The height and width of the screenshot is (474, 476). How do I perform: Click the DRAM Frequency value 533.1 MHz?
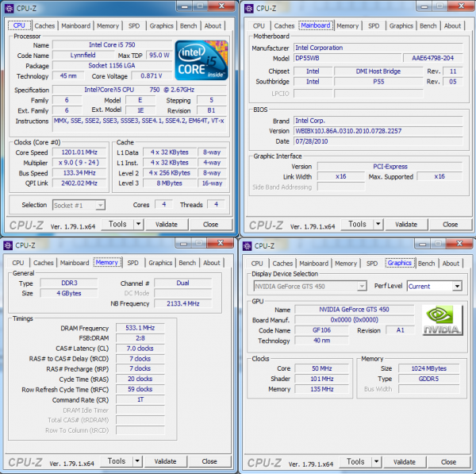(140, 328)
